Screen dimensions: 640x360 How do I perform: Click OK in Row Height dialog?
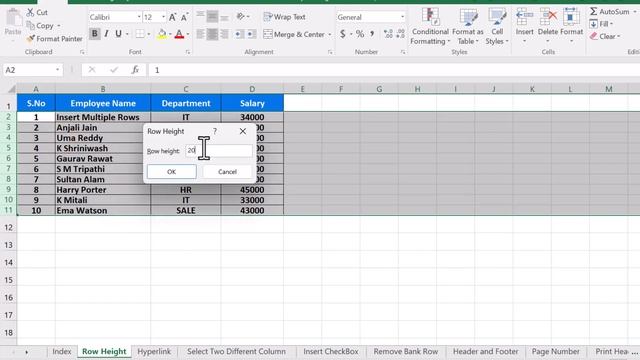[x=171, y=172]
